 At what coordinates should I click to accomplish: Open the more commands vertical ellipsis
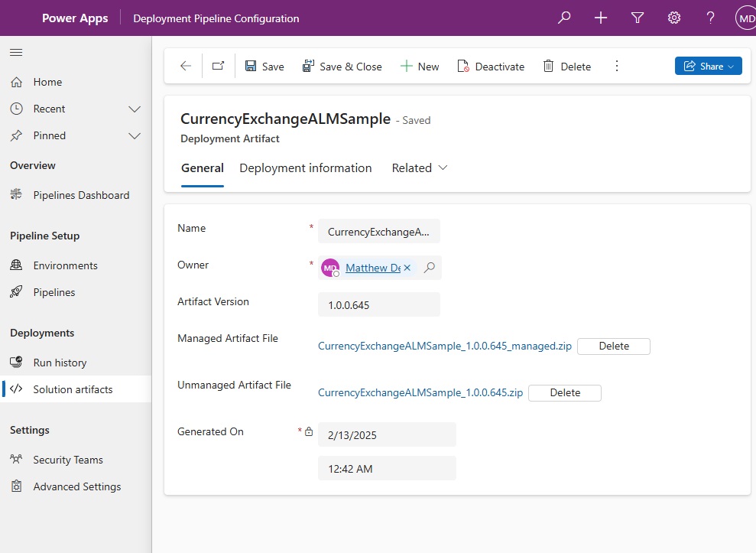pyautogui.click(x=617, y=66)
